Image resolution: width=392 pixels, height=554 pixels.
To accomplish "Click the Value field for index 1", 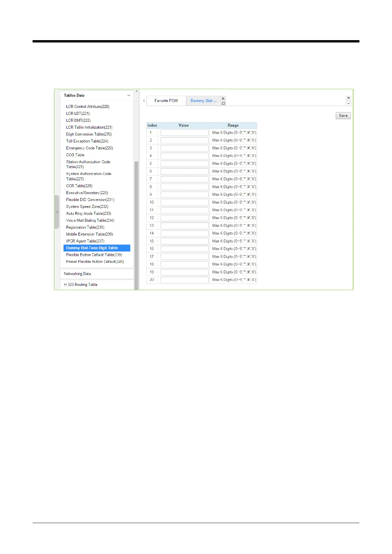I will [x=185, y=133].
